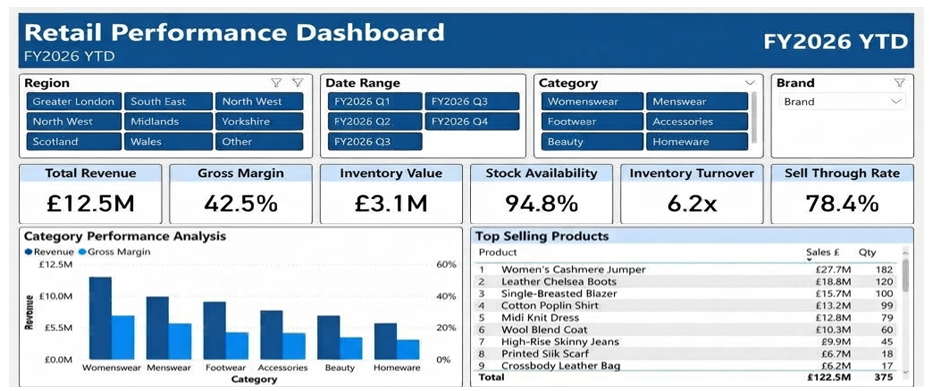This screenshot has height=391, width=930.
Task: Click the products table scrollbar thumb
Action: tap(905, 275)
